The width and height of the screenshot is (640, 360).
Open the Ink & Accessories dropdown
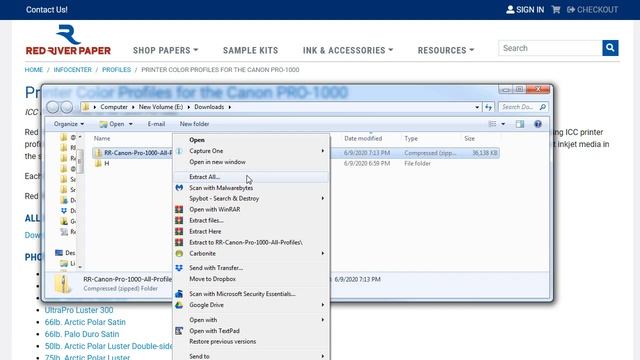[x=348, y=50]
